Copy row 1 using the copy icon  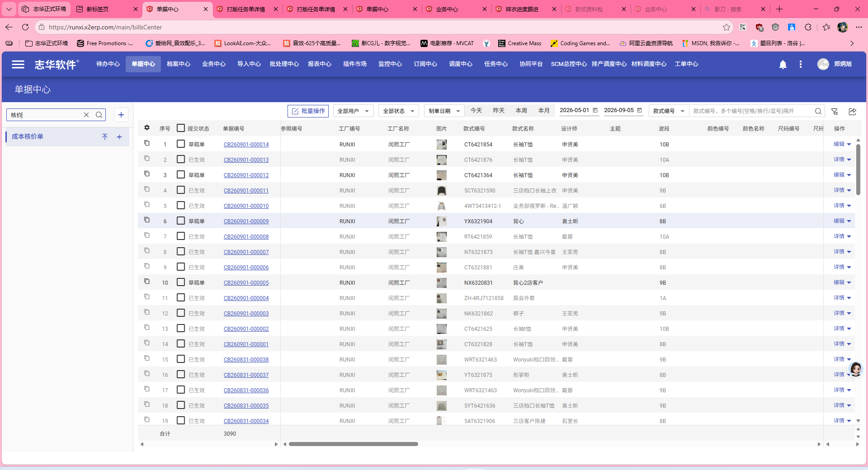click(x=147, y=143)
